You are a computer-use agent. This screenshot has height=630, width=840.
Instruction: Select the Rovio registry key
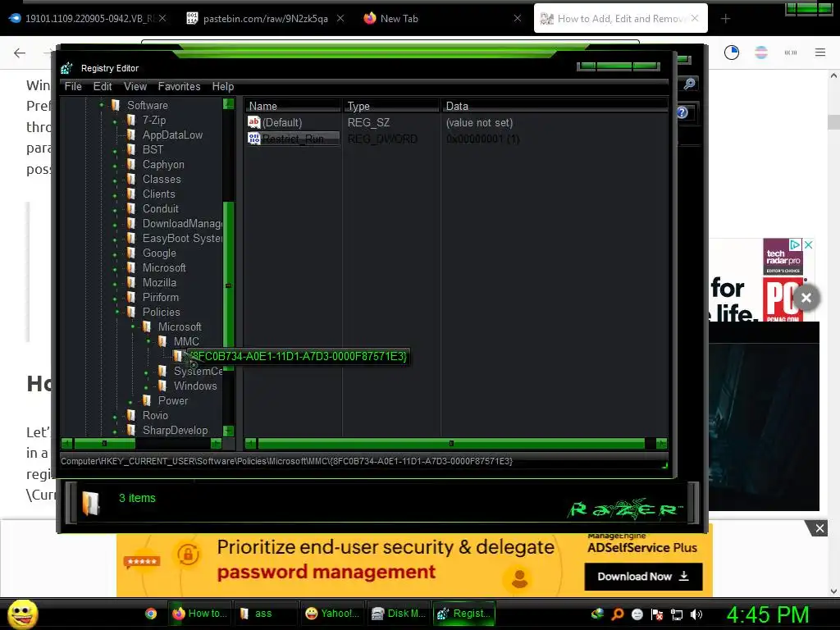point(155,415)
